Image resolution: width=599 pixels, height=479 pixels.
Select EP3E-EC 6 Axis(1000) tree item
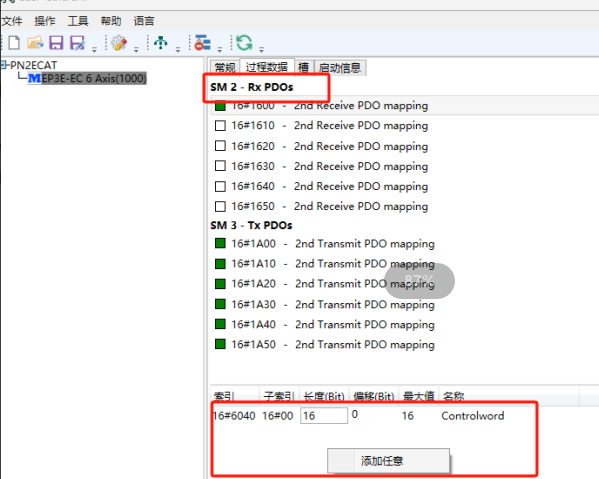(94, 78)
